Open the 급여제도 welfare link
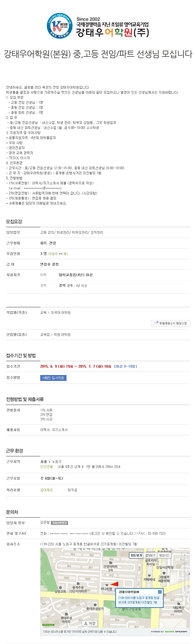The image size is (196, 644). click(47, 490)
